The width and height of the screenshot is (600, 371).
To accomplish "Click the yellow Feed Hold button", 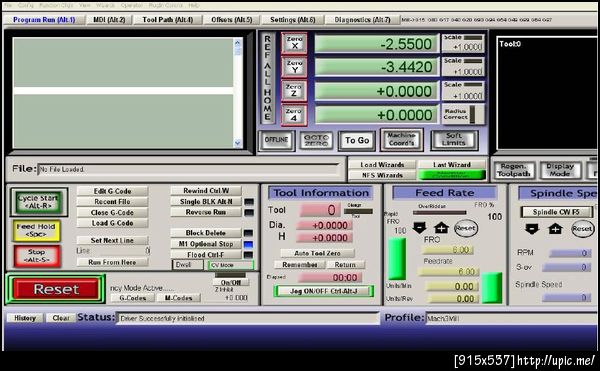I will point(37,231).
